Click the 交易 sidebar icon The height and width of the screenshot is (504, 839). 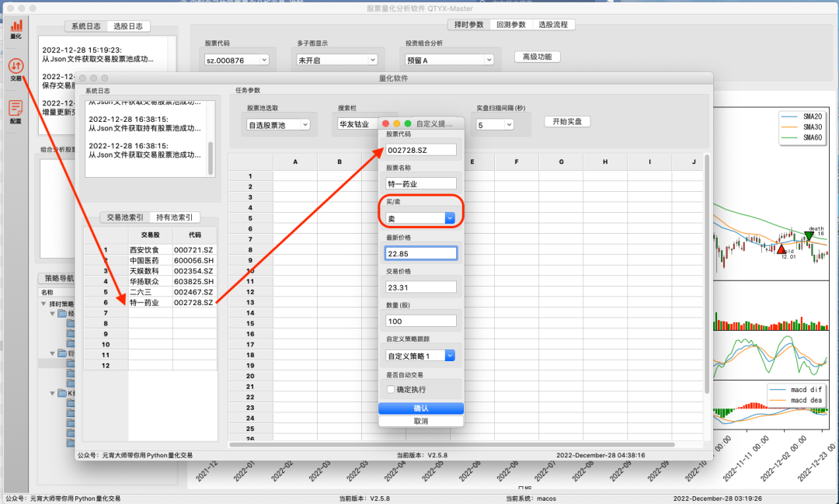coord(16,68)
